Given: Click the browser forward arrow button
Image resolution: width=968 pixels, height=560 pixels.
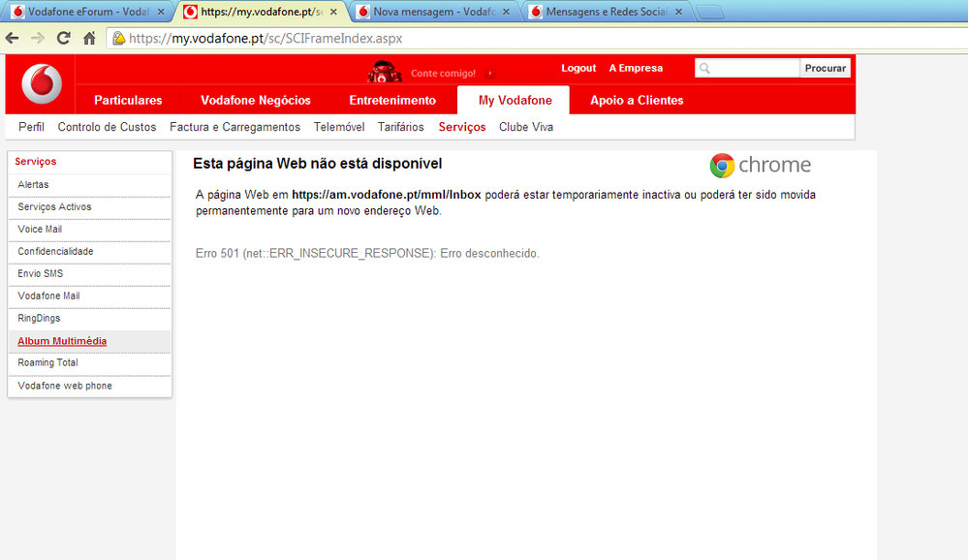Looking at the screenshot, I should click(x=38, y=39).
